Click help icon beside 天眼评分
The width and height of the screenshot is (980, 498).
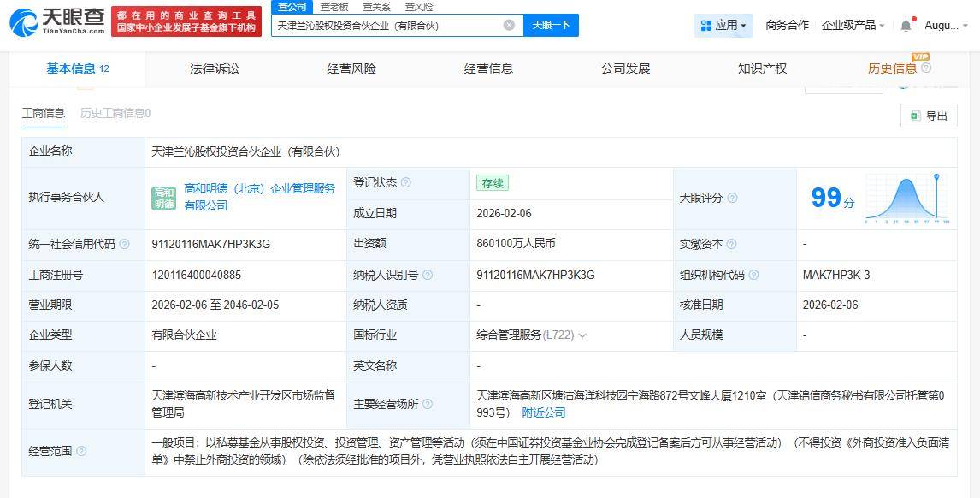pos(733,199)
